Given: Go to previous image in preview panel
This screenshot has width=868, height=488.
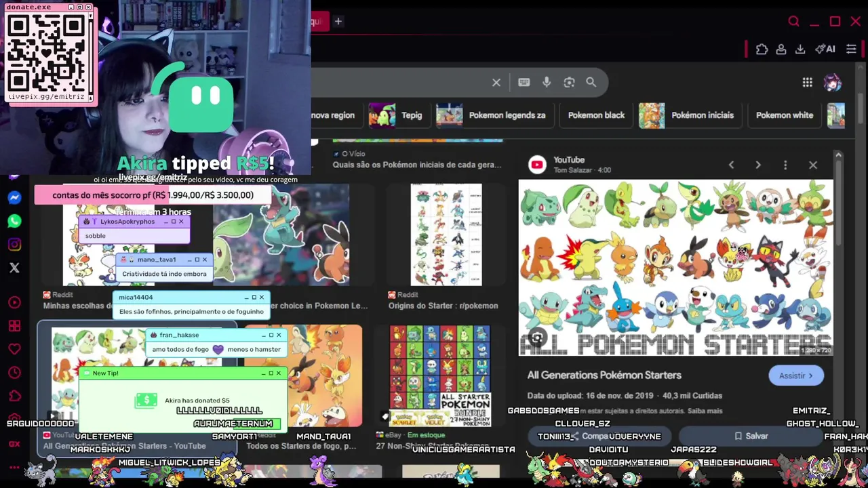Looking at the screenshot, I should [731, 165].
